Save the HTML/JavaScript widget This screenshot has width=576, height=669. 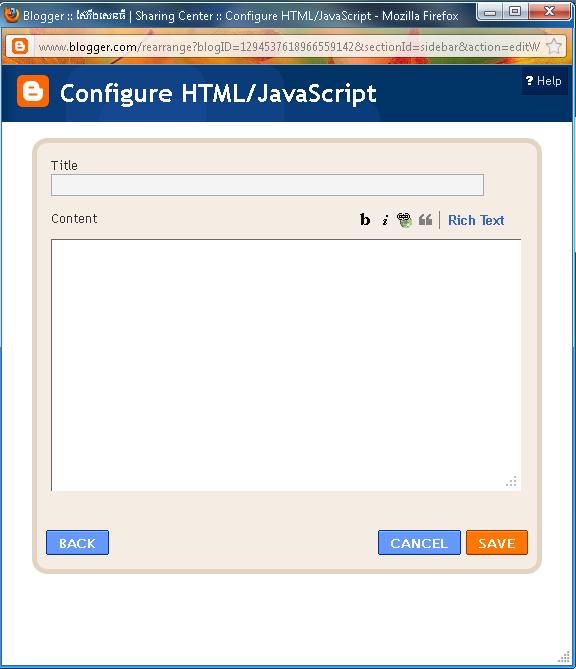pyautogui.click(x=497, y=543)
